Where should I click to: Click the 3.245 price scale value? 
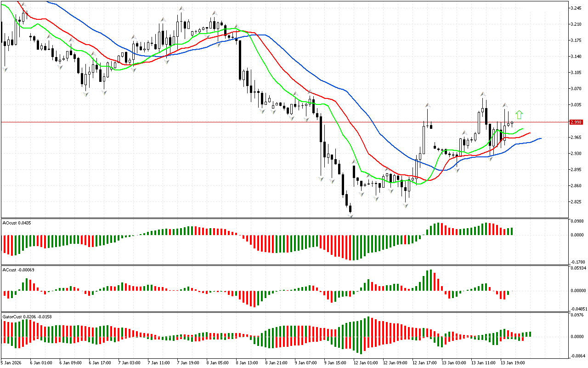576,8
